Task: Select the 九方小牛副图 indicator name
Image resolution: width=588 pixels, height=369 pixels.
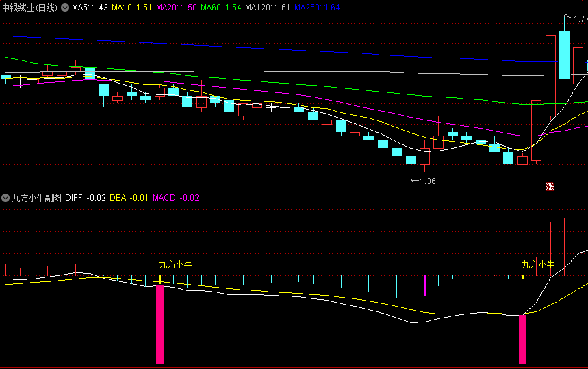Action: 36,198
